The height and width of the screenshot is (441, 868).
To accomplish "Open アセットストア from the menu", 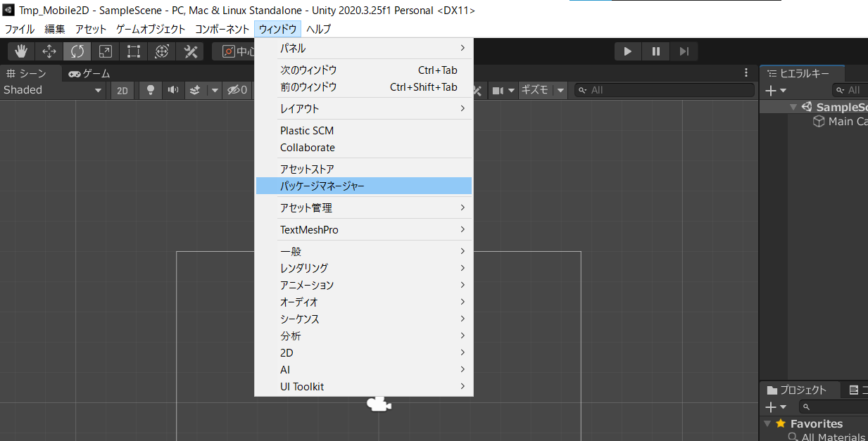I will (364, 169).
